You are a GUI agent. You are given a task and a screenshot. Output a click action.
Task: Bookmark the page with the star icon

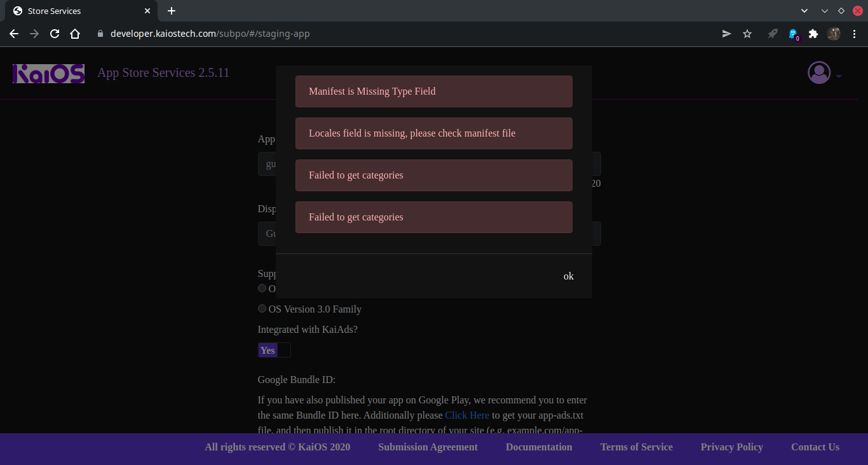pyautogui.click(x=747, y=34)
